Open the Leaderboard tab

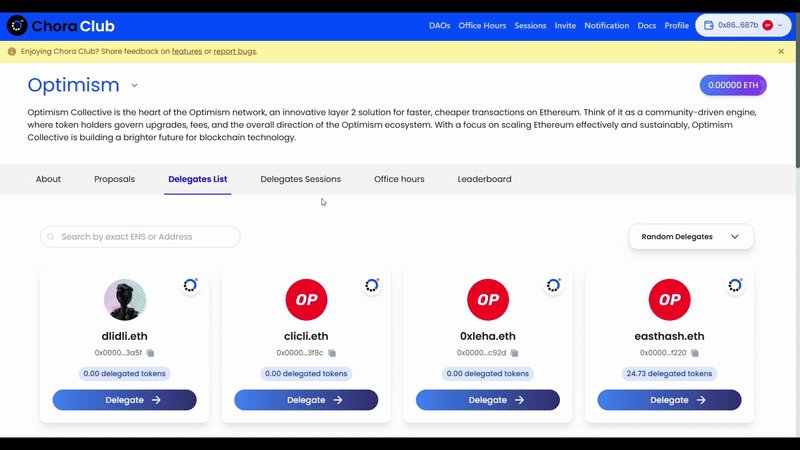(484, 179)
